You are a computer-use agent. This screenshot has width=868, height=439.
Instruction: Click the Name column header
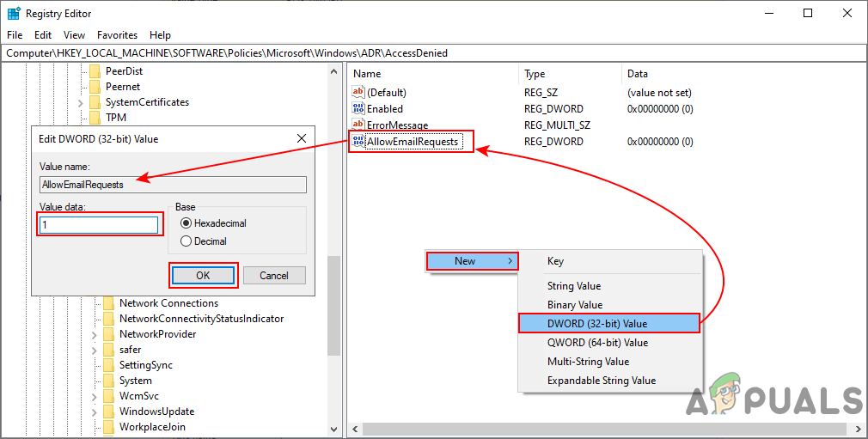[433, 74]
